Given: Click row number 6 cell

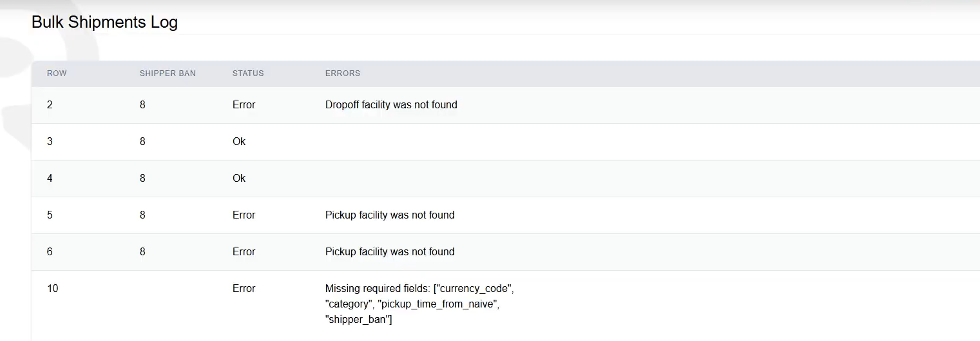Looking at the screenshot, I should (x=50, y=251).
